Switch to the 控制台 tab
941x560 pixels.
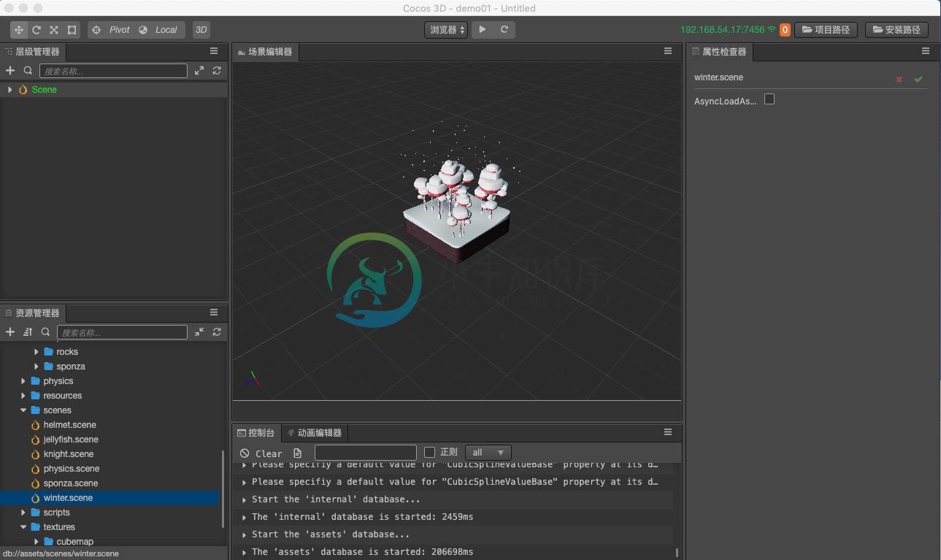click(x=257, y=433)
